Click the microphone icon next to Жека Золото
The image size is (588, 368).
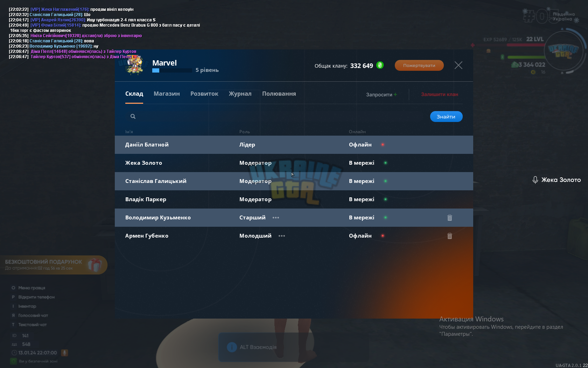click(535, 180)
